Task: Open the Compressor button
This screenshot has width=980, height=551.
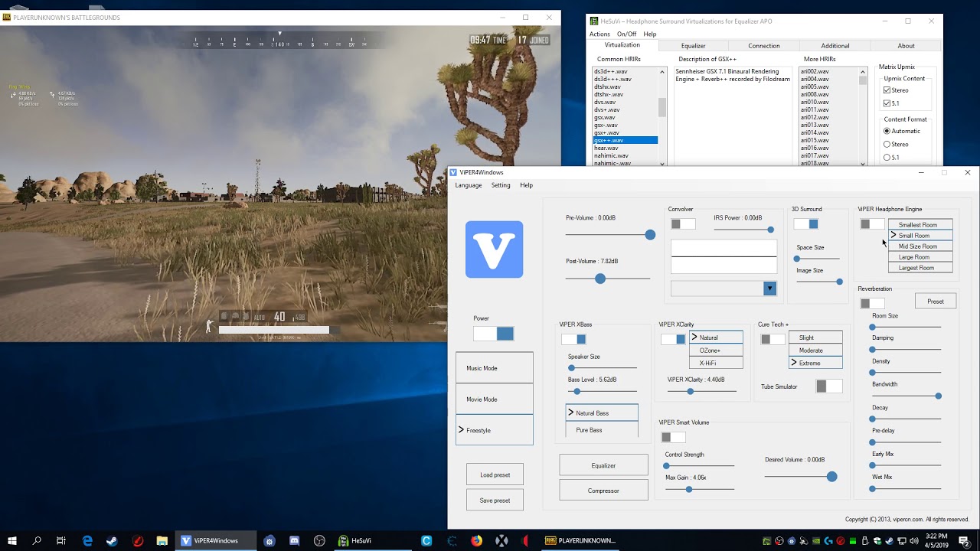Action: pos(603,491)
